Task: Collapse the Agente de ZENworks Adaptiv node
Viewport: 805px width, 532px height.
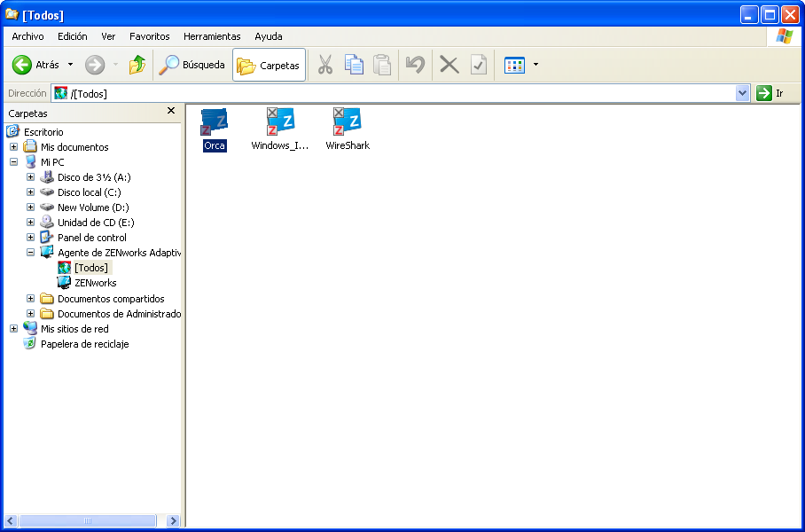Action: tap(30, 253)
